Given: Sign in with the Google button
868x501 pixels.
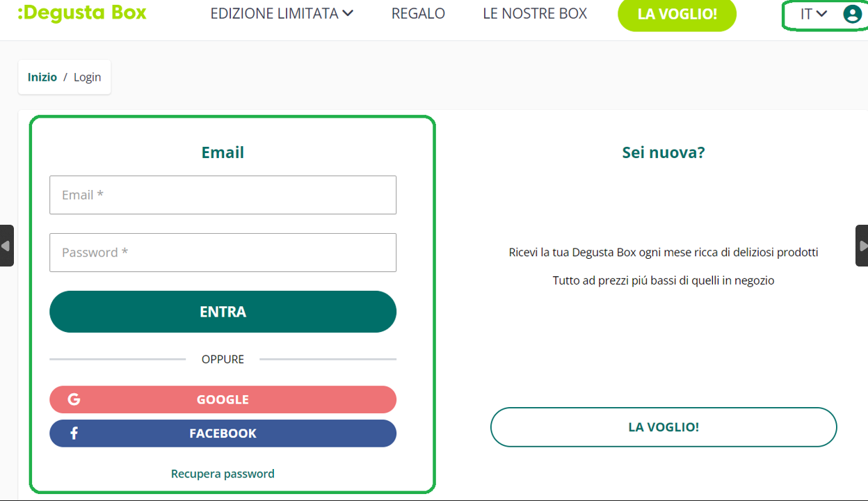Looking at the screenshot, I should 223,399.
